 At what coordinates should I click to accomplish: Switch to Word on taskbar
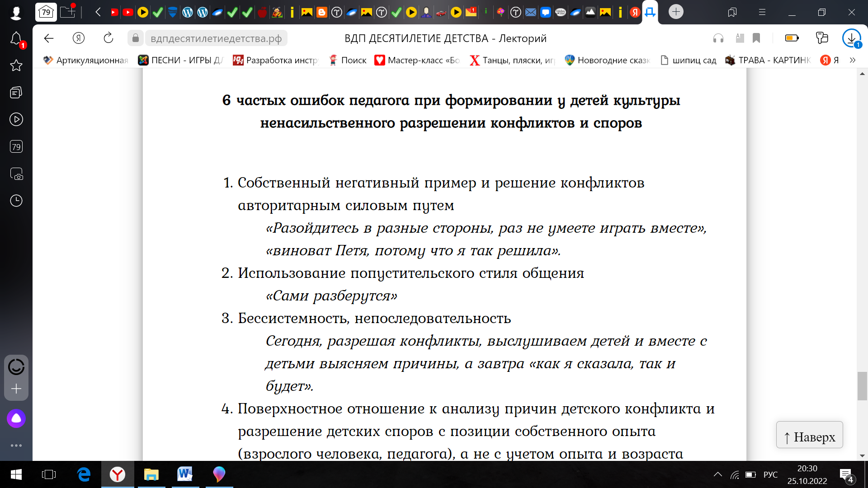185,474
